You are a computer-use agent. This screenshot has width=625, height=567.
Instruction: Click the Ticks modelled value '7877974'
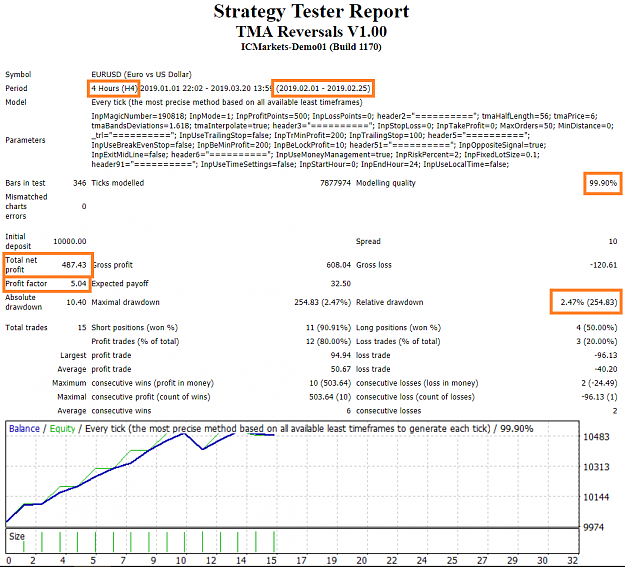click(335, 183)
